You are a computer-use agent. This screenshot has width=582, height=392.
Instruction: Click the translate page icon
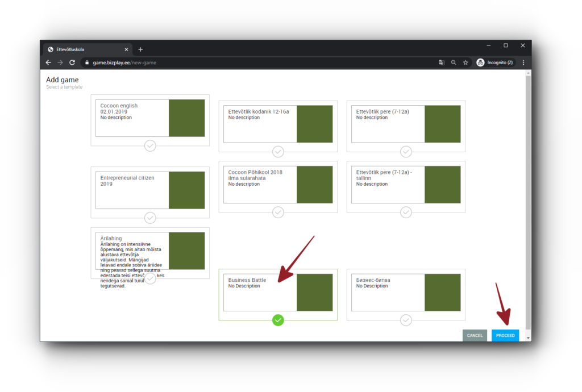441,62
